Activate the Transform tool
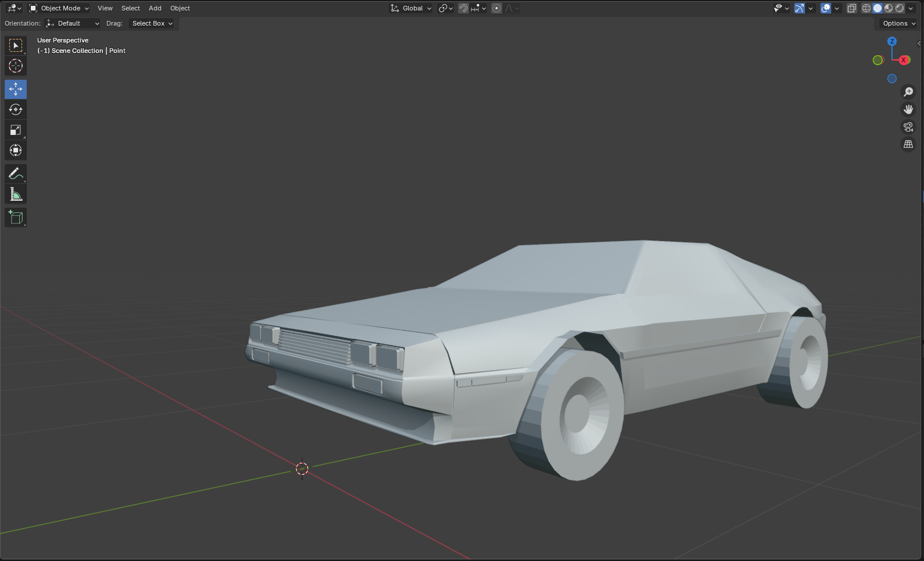 point(16,150)
